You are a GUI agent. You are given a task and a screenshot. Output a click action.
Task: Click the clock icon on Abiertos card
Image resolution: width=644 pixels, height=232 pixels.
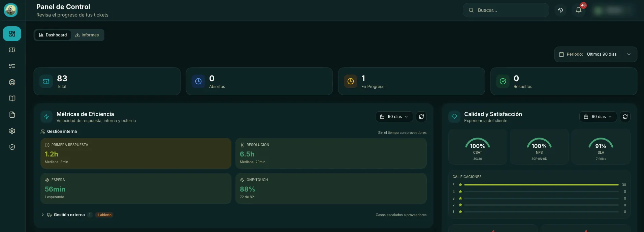click(198, 81)
